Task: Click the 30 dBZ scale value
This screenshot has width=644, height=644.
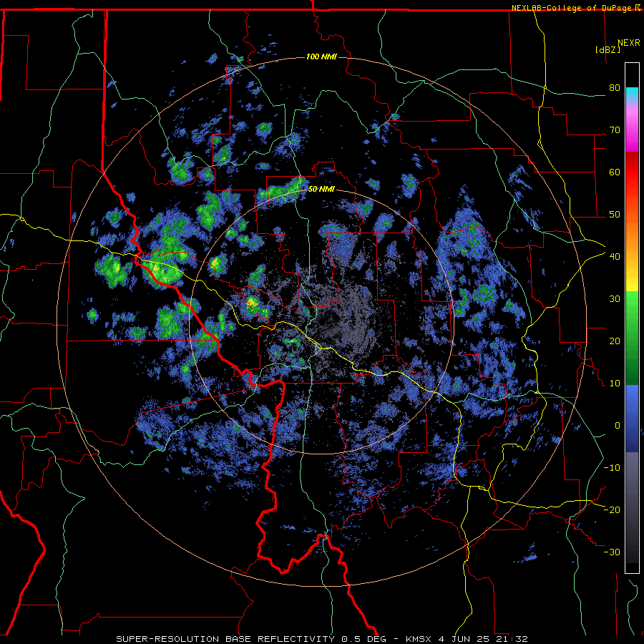Action: pyautogui.click(x=615, y=299)
